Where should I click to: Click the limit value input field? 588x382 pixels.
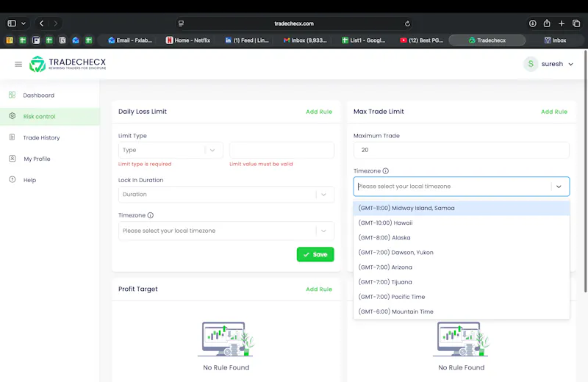[x=282, y=150]
